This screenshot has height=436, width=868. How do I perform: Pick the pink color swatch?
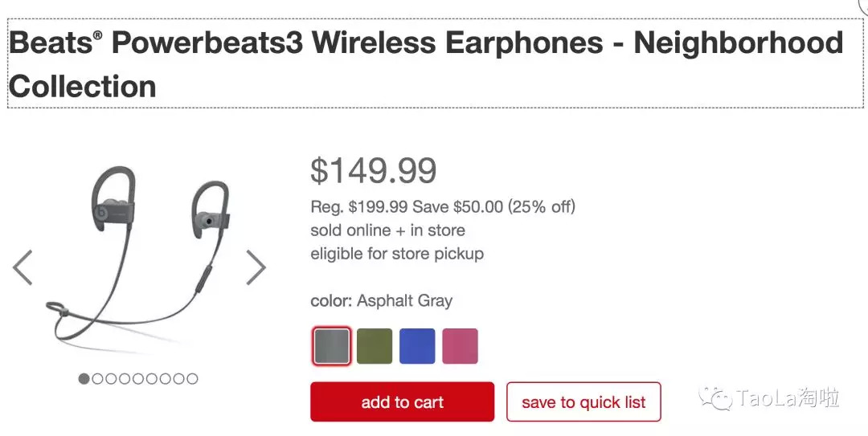(x=459, y=346)
